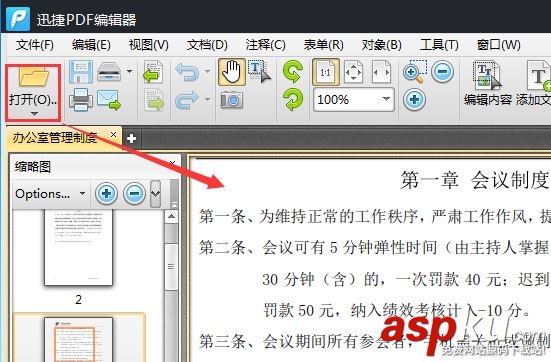Viewport: 551px width, 362px height.
Task: Open the 工具(T) menu
Action: click(x=439, y=45)
